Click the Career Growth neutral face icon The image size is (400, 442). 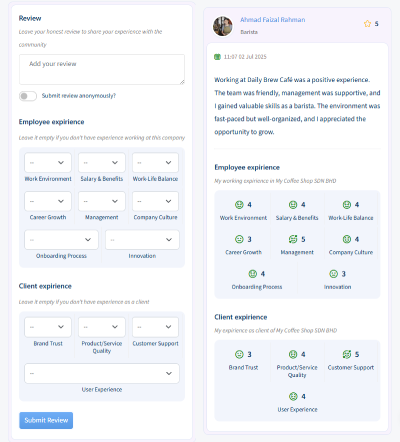(239, 239)
